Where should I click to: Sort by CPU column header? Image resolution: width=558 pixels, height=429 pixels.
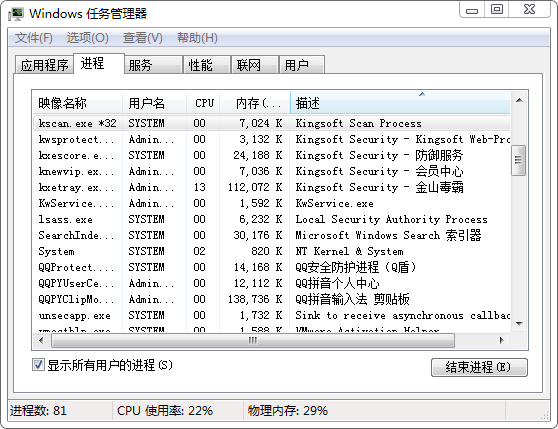tap(203, 103)
